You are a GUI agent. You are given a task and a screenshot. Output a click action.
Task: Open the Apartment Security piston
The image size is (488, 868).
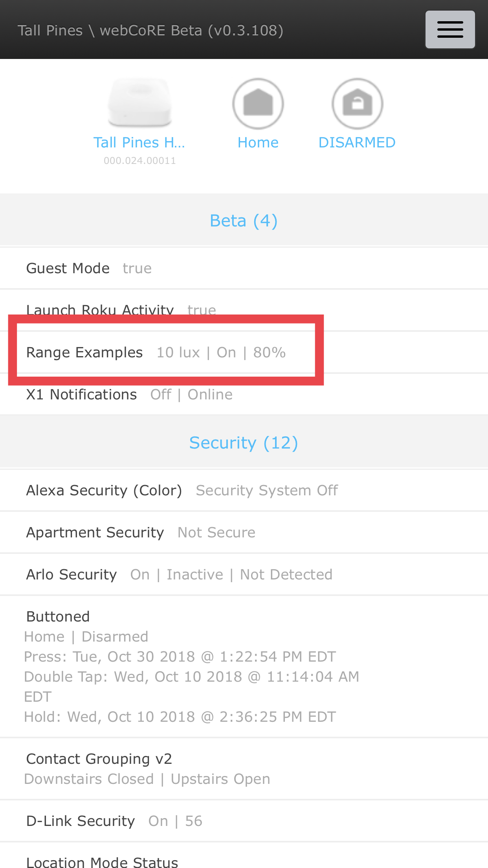244,532
